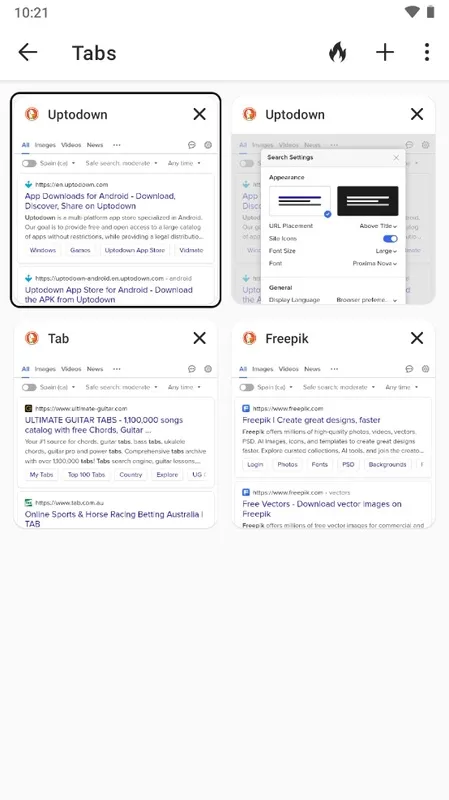Toggle Spain region switch in Tab preview

pyautogui.click(x=29, y=387)
